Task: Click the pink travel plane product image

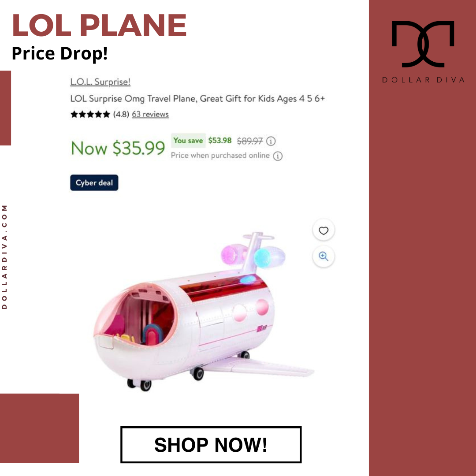Action: pos(203,312)
